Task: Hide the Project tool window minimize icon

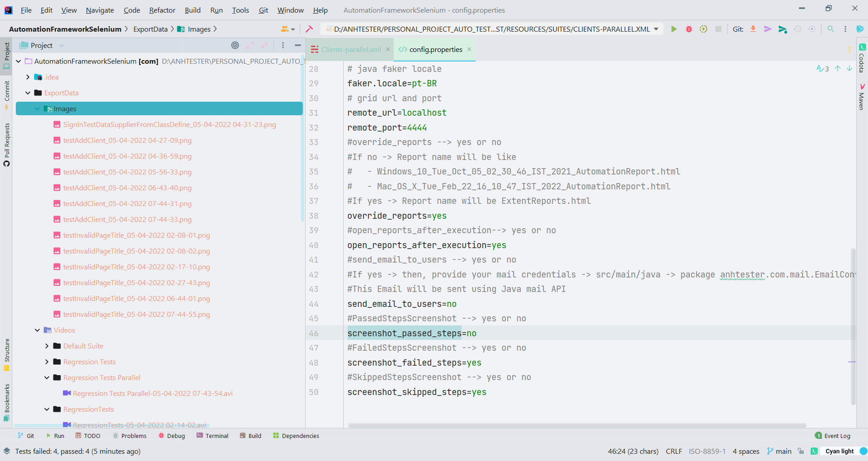Action: tap(297, 45)
